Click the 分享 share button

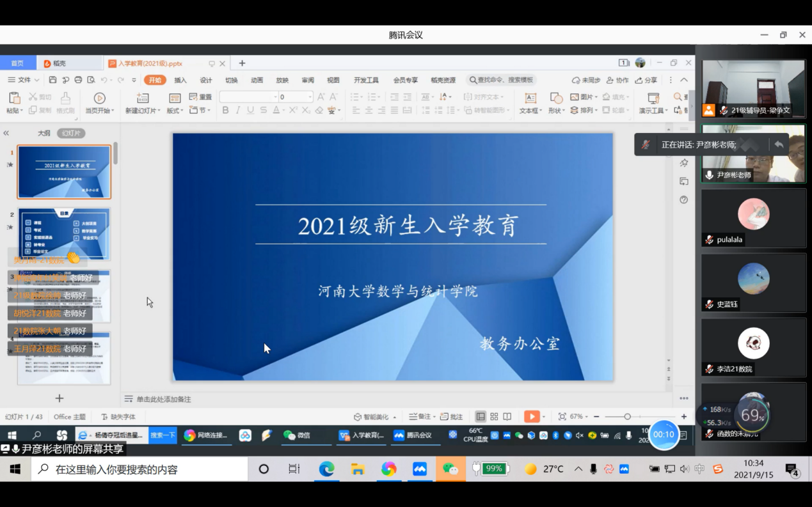(x=646, y=80)
